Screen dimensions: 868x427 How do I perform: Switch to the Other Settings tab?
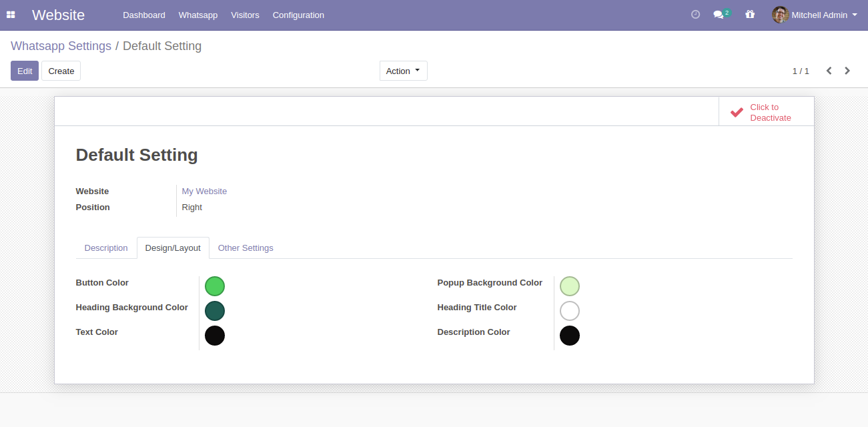(246, 248)
